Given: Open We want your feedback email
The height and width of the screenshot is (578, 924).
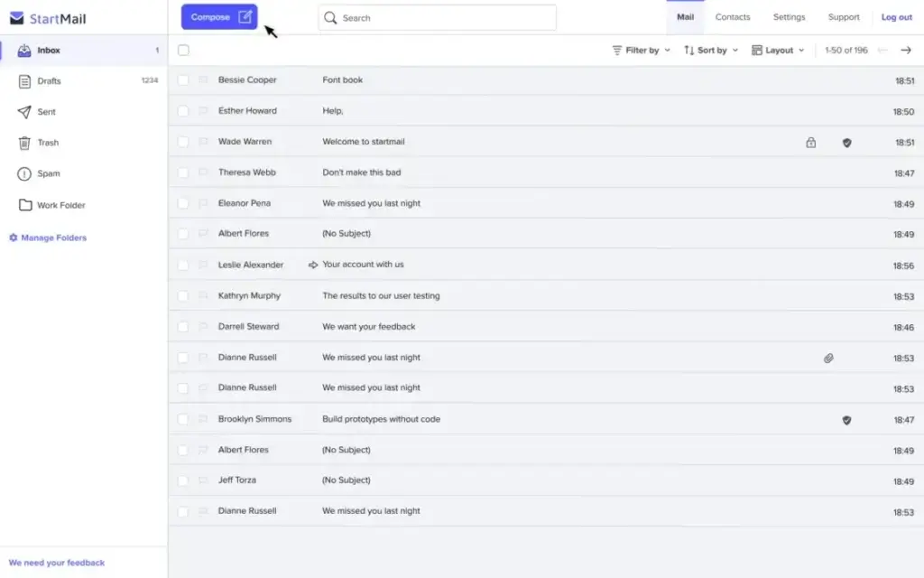Looking at the screenshot, I should (546, 326).
